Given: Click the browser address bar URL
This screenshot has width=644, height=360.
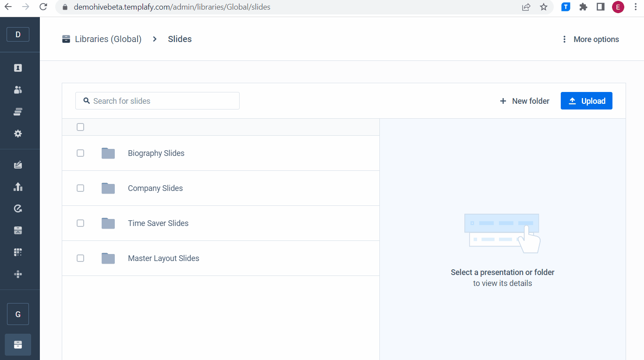Looking at the screenshot, I should click(x=172, y=7).
